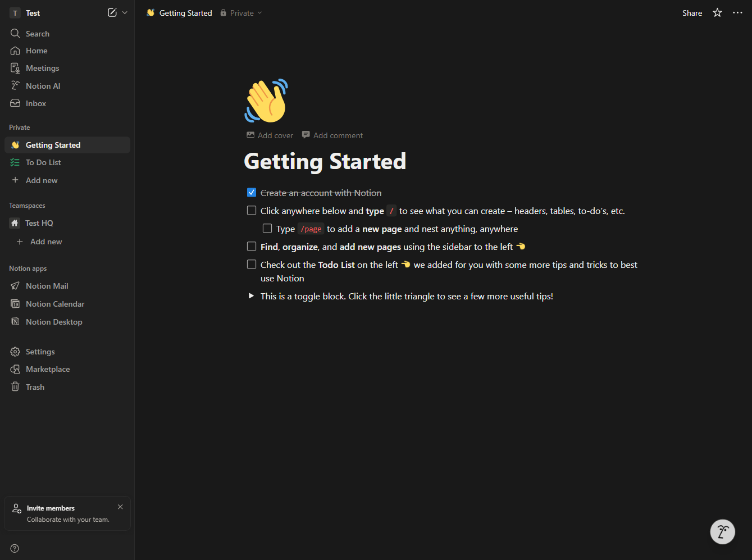Open Trash in the sidebar

pyautogui.click(x=35, y=387)
